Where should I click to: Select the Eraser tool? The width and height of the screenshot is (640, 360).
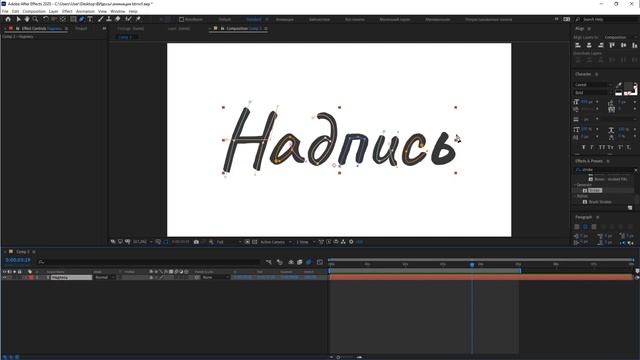[118, 19]
